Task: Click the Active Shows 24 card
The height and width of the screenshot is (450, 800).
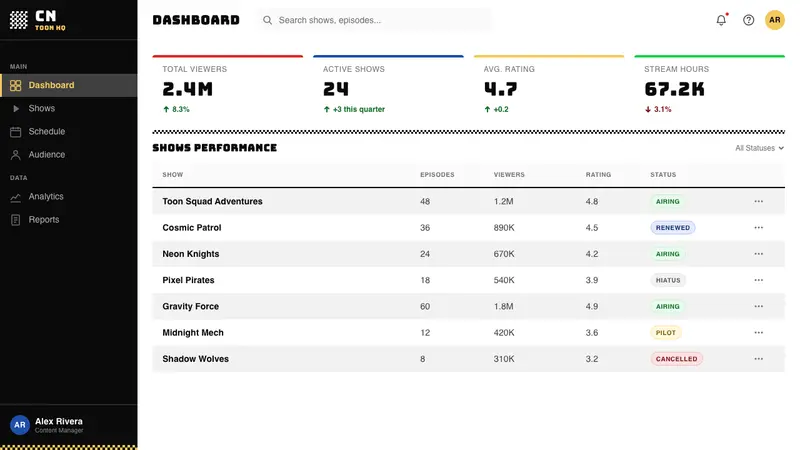Action: (388, 88)
